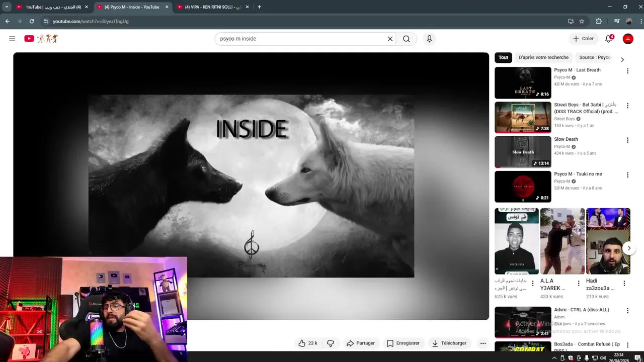Click the Créer button
Screen dimensions: 644x362
coord(583,39)
